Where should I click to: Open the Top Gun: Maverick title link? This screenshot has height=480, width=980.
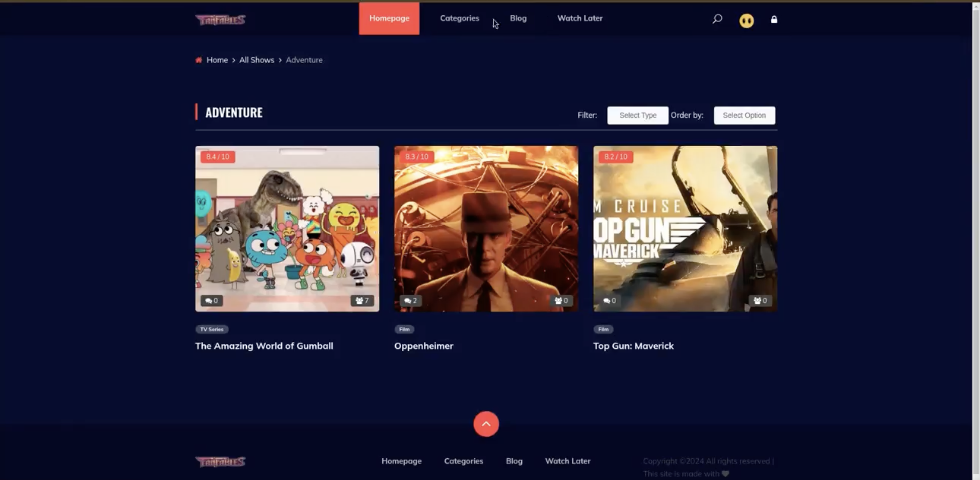tap(633, 346)
